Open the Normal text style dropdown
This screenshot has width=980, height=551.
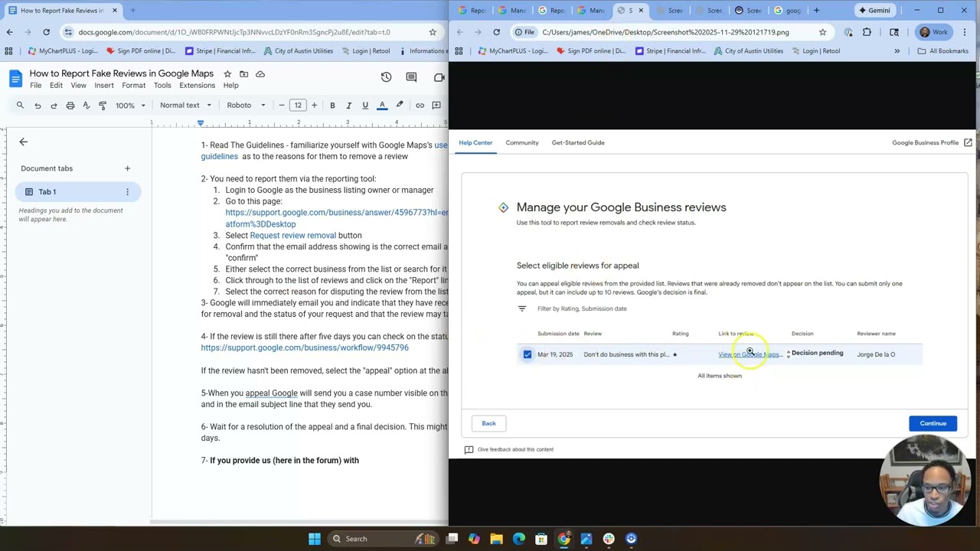pos(185,106)
